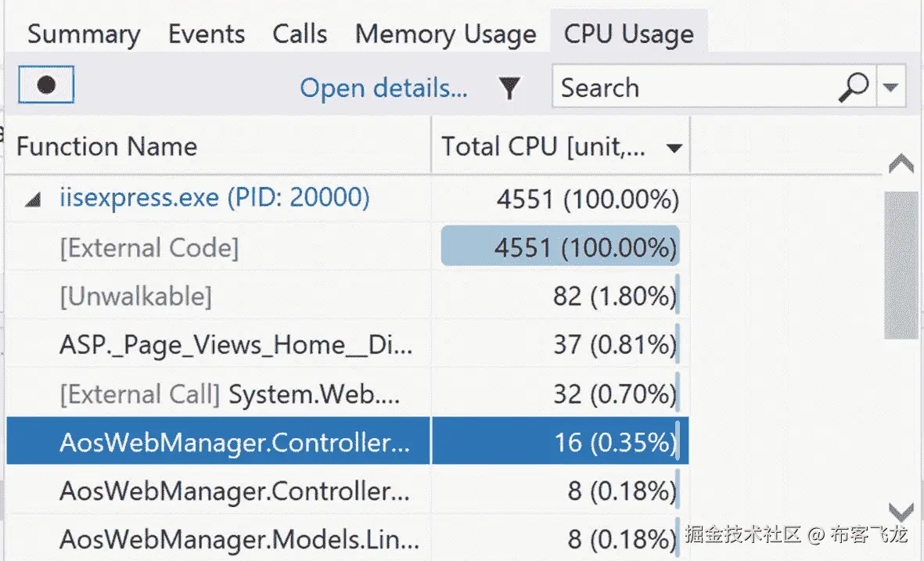Screen dimensions: 924x561
Task: Select the [Unwalkable] function row
Action: pyautogui.click(x=136, y=297)
